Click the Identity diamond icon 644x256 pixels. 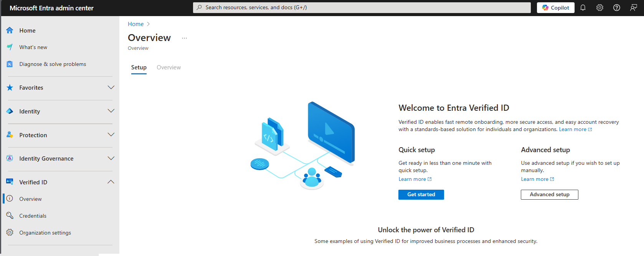coord(10,111)
